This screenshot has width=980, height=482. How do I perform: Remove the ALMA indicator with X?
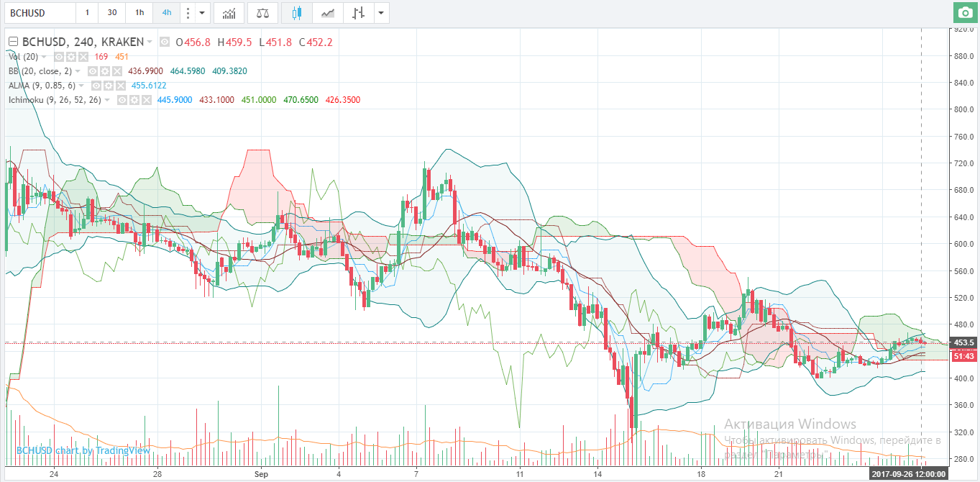coord(119,86)
